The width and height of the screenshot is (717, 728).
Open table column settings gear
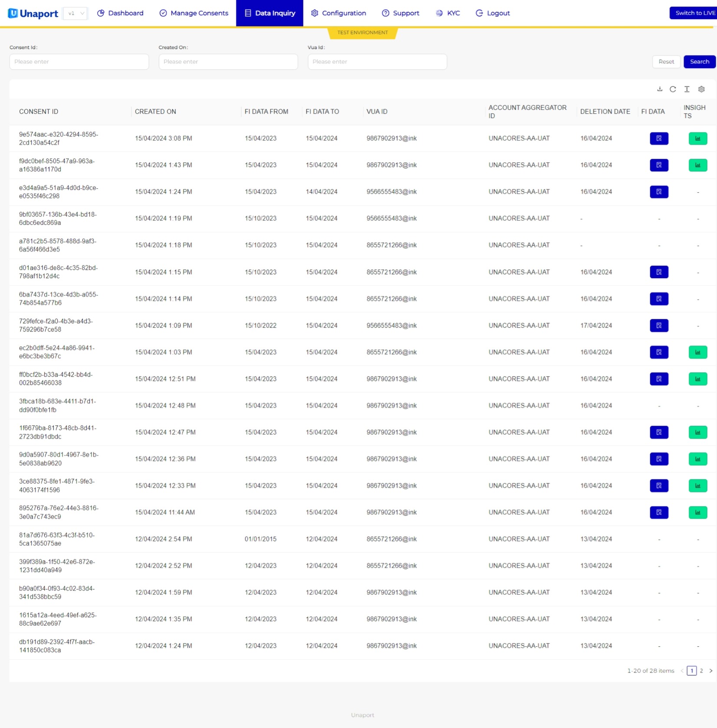(701, 89)
